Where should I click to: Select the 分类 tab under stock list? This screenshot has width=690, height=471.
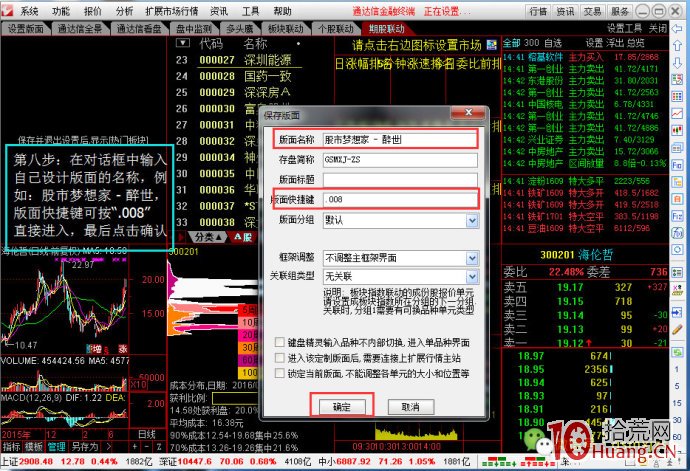point(207,237)
